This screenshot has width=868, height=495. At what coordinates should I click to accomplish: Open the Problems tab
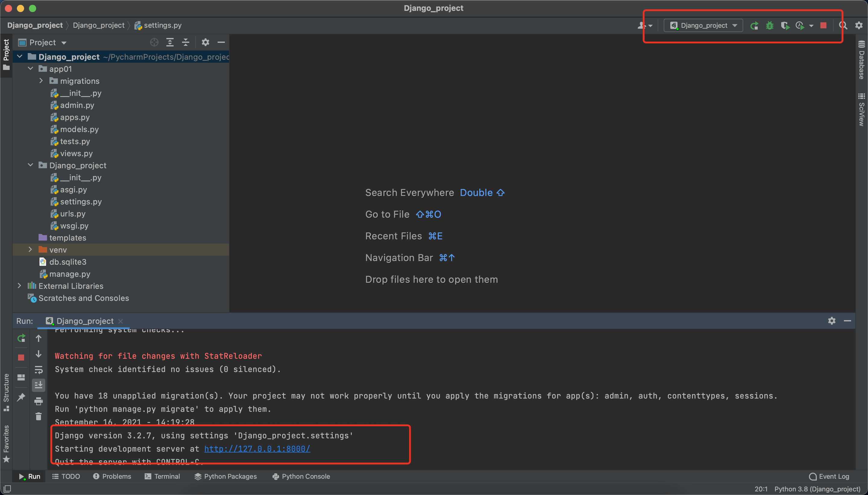[x=112, y=476]
